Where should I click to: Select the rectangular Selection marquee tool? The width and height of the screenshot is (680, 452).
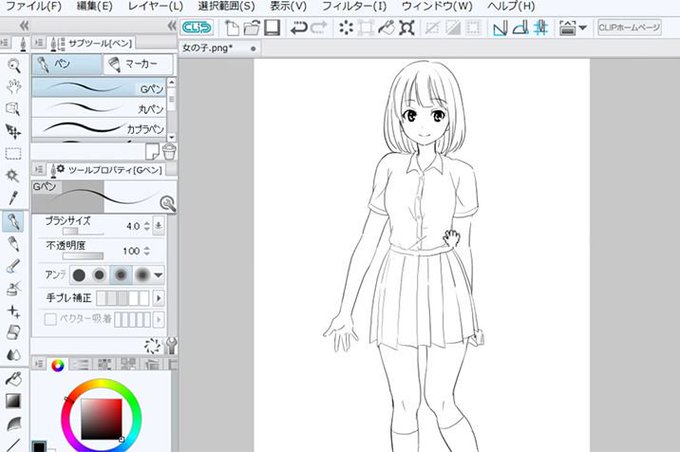[x=13, y=154]
